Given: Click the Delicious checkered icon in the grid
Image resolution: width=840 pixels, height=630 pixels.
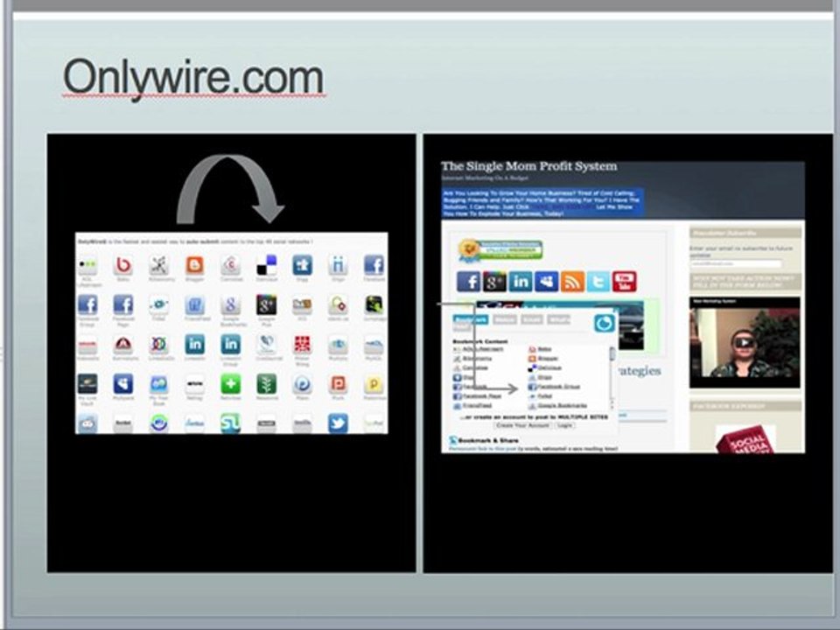Looking at the screenshot, I should pos(266,265).
